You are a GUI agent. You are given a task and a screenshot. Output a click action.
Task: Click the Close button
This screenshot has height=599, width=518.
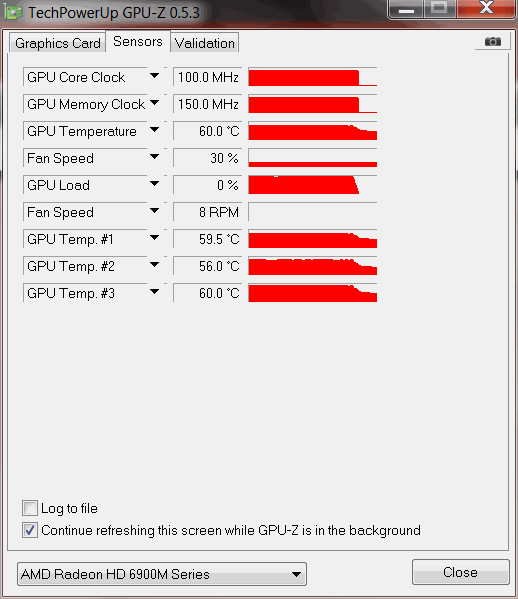click(x=460, y=572)
